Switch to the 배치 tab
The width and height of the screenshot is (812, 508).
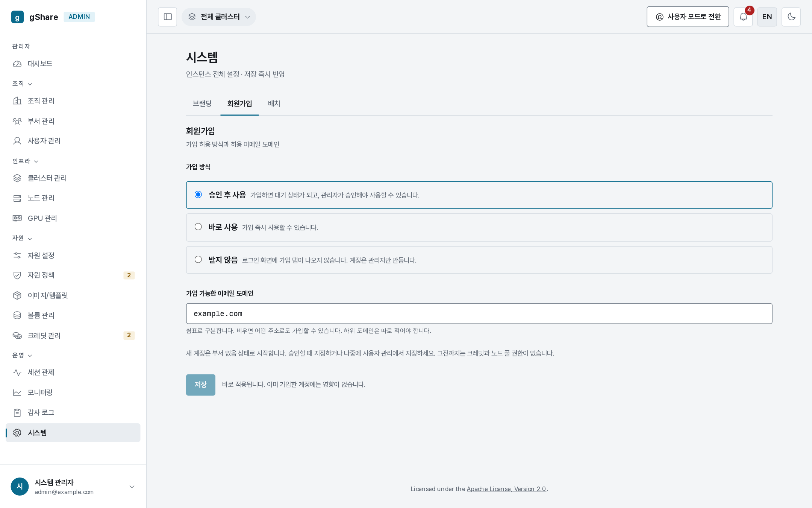pyautogui.click(x=274, y=103)
